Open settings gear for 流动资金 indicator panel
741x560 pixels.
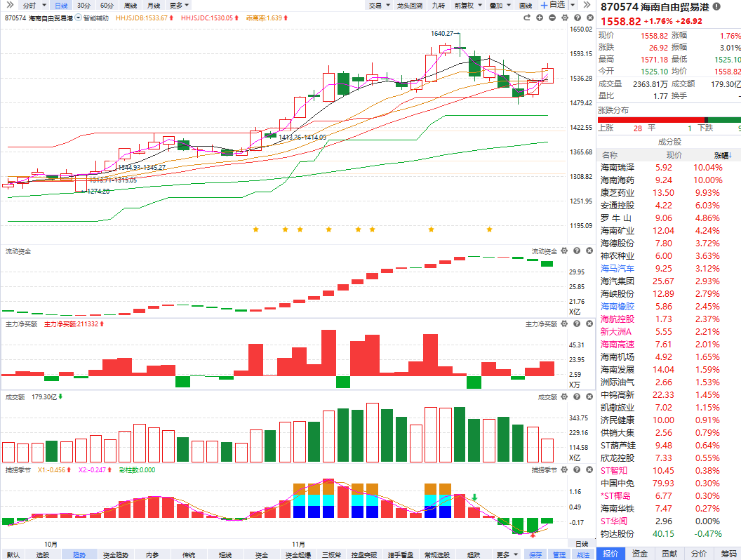[x=564, y=251]
